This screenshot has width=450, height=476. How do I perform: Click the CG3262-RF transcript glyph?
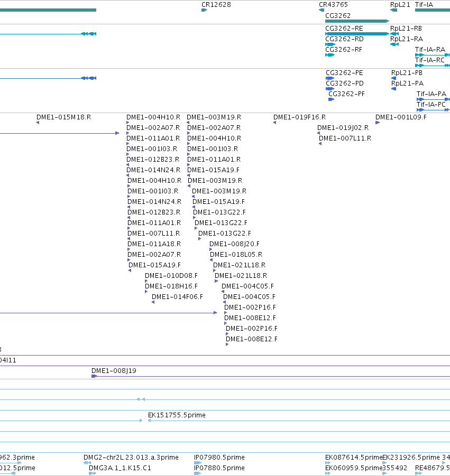pos(330,55)
